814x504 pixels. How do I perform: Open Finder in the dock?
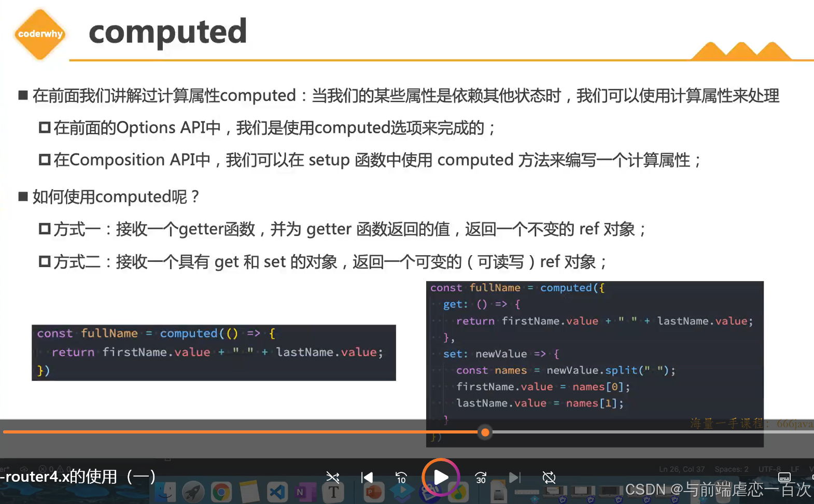[165, 492]
